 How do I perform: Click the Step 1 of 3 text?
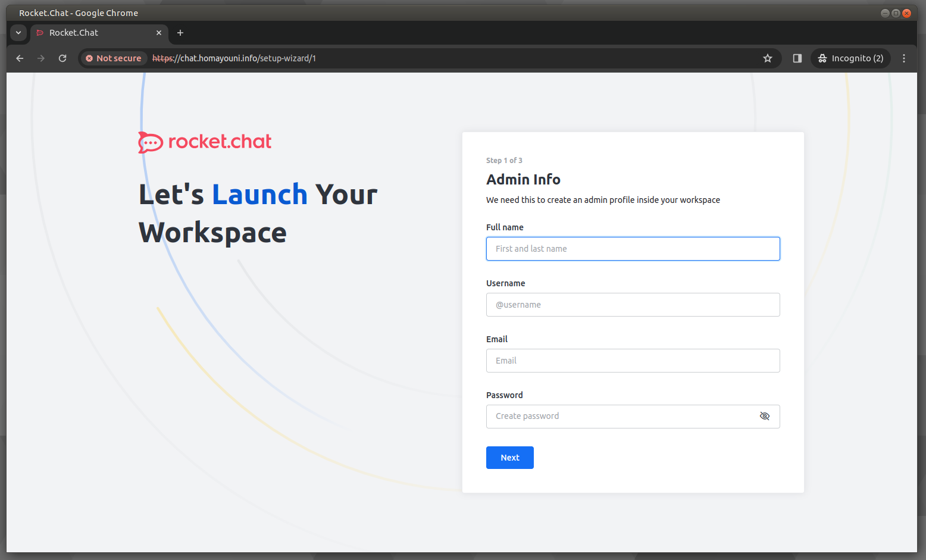tap(504, 161)
